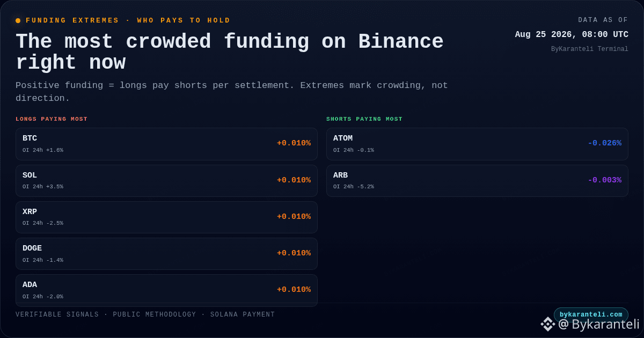Click 'OI 24h -0.1%' under ATOM
Screen dimensions: 644x338
pyautogui.click(x=354, y=150)
